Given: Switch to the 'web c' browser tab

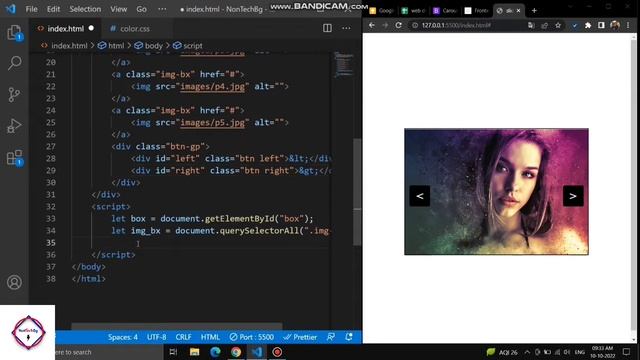Looking at the screenshot, I should pos(413,11).
